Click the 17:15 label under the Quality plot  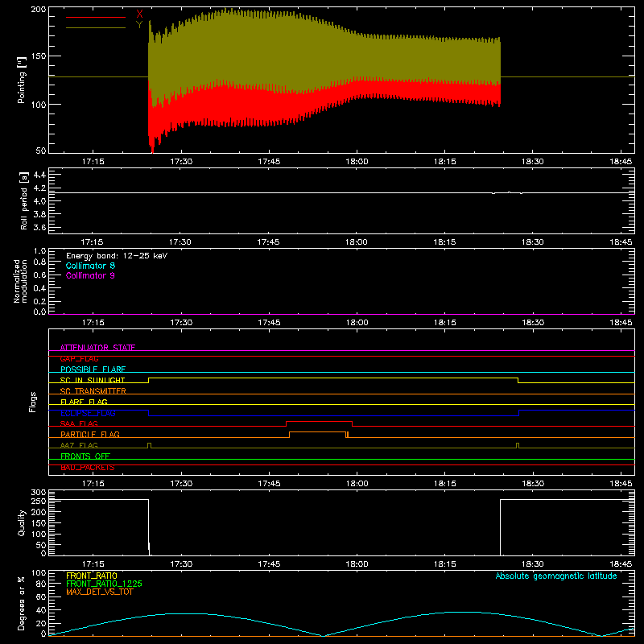[93, 564]
